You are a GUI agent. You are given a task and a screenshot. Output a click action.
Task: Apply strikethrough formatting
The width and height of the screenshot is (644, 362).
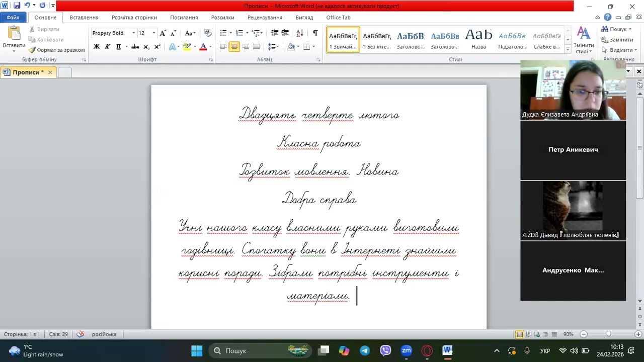tap(135, 47)
